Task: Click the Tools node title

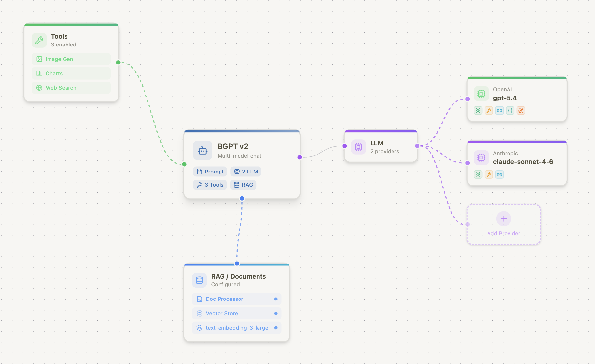Action: tap(59, 36)
